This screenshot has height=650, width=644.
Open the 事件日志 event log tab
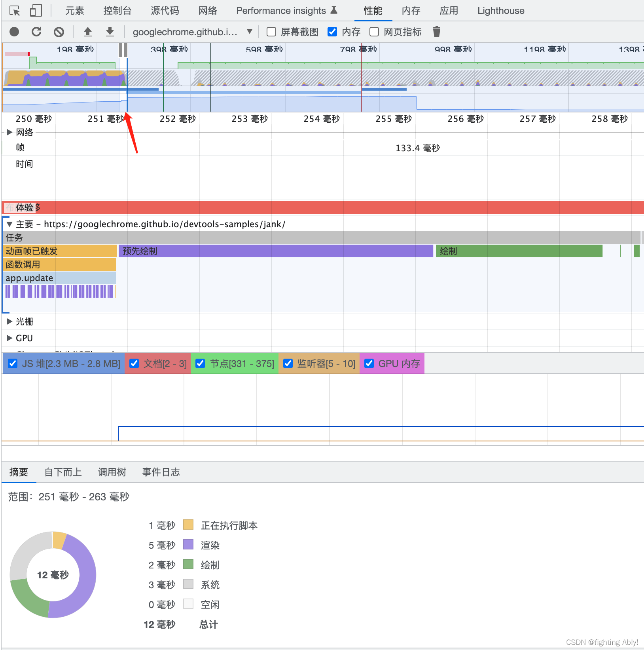point(161,472)
